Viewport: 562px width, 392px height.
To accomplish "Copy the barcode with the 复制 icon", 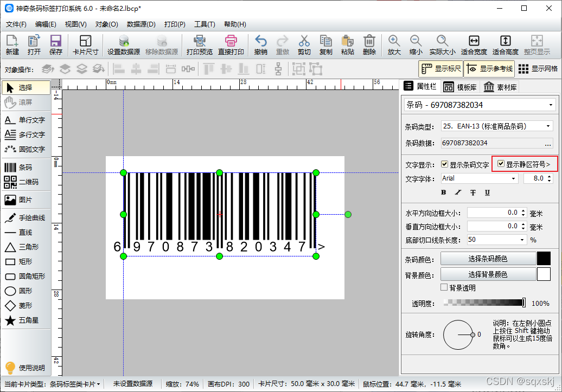I will (326, 45).
